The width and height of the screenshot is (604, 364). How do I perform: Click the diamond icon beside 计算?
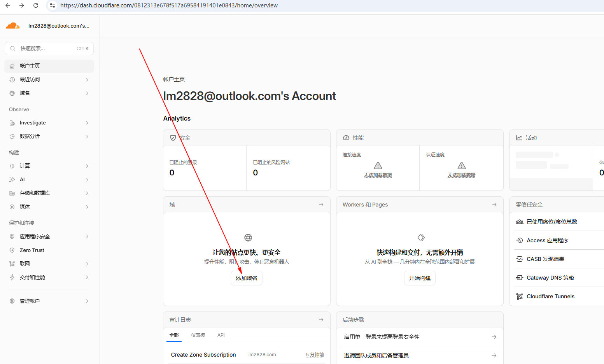point(12,166)
